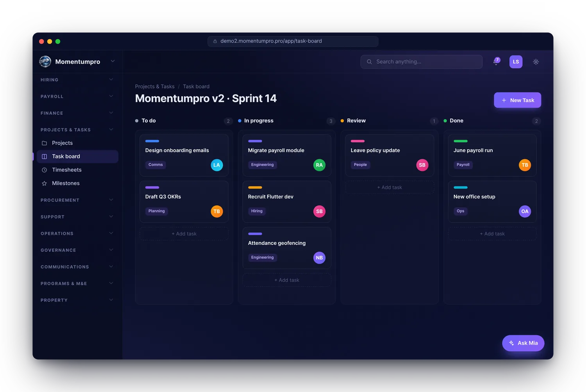Expand the Procurement sidebar section
The height and width of the screenshot is (392, 586).
(x=77, y=200)
